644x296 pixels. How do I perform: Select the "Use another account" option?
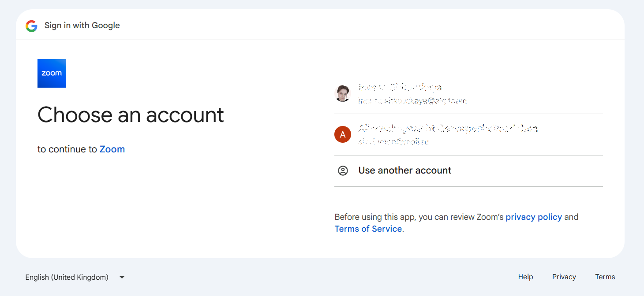tap(404, 171)
